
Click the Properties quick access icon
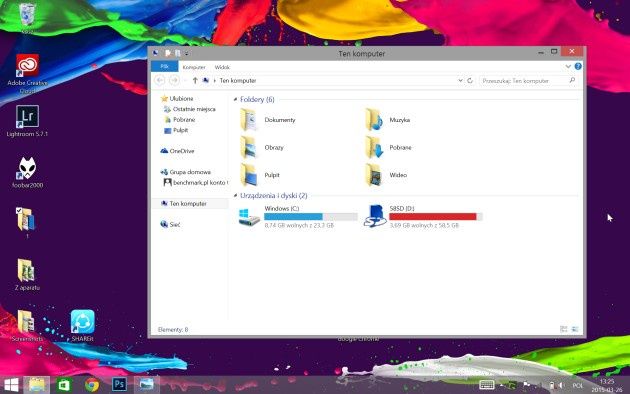[168, 53]
